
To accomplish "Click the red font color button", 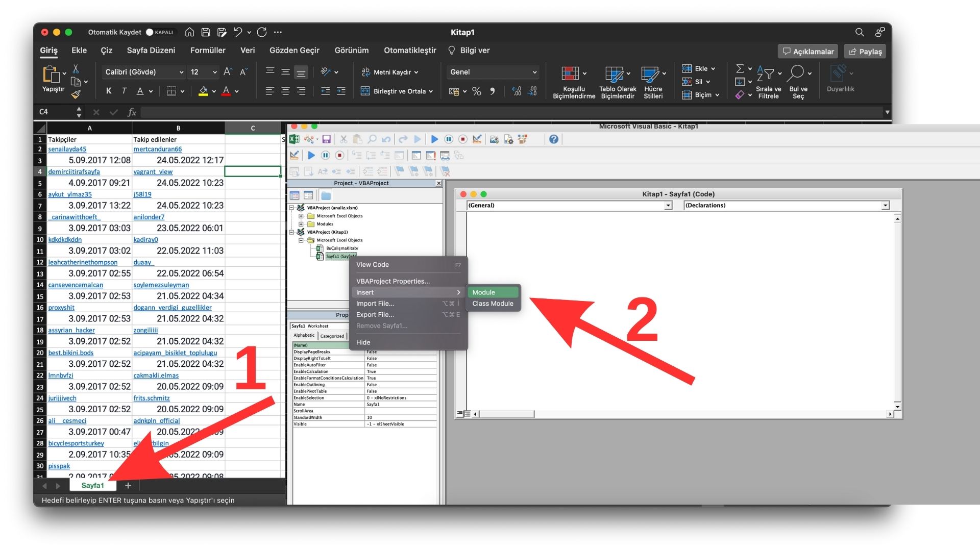I will point(226,91).
